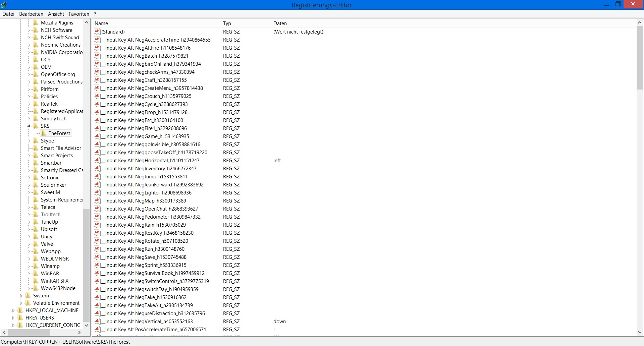Open the Favoriten menu
Screen dimensions: 644x346
point(79,14)
